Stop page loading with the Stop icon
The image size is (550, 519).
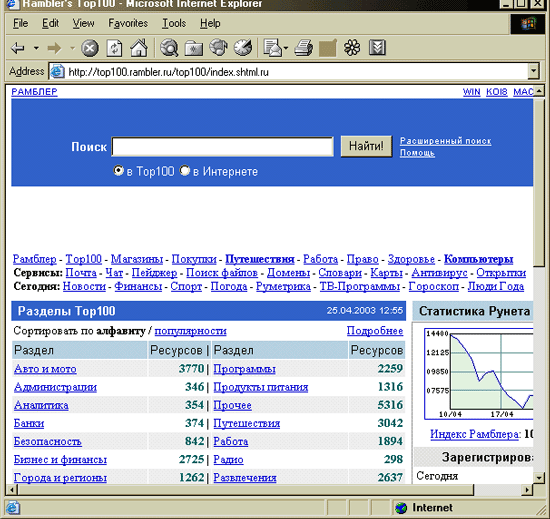click(90, 48)
